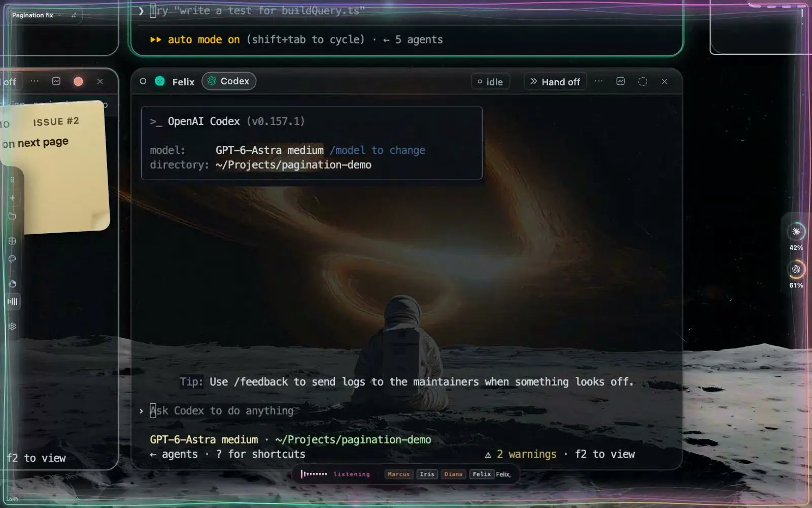Click the OpenAI usage ring showing 61%
Viewport: 812px width, 508px height.
click(796, 269)
